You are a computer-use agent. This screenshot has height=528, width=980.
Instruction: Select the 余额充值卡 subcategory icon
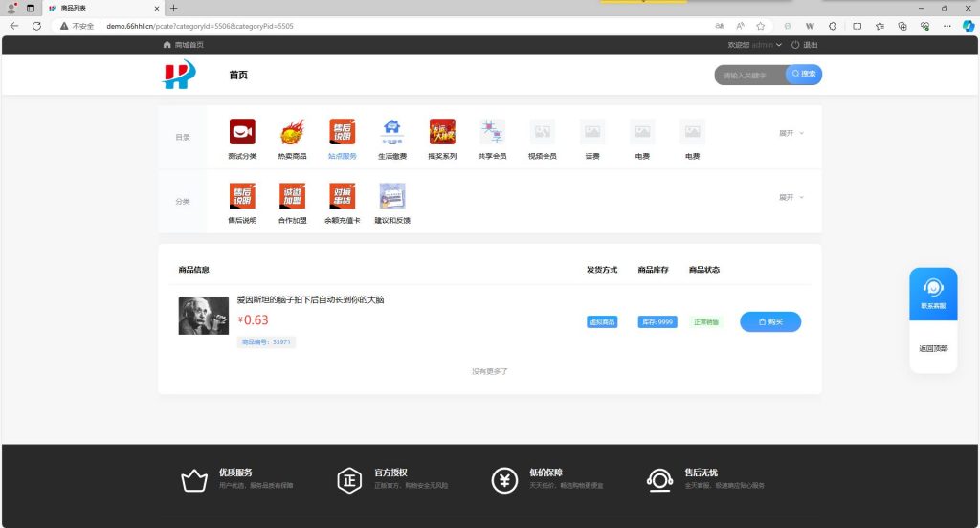(x=343, y=196)
